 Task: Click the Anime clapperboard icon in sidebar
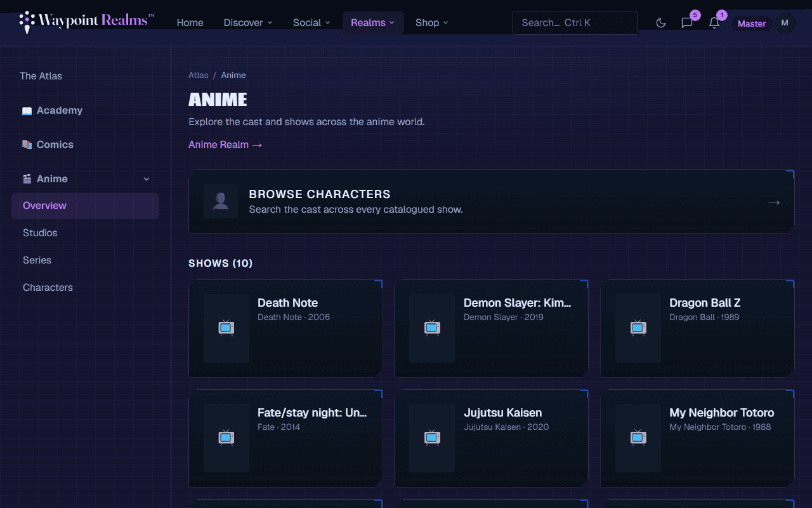point(27,179)
